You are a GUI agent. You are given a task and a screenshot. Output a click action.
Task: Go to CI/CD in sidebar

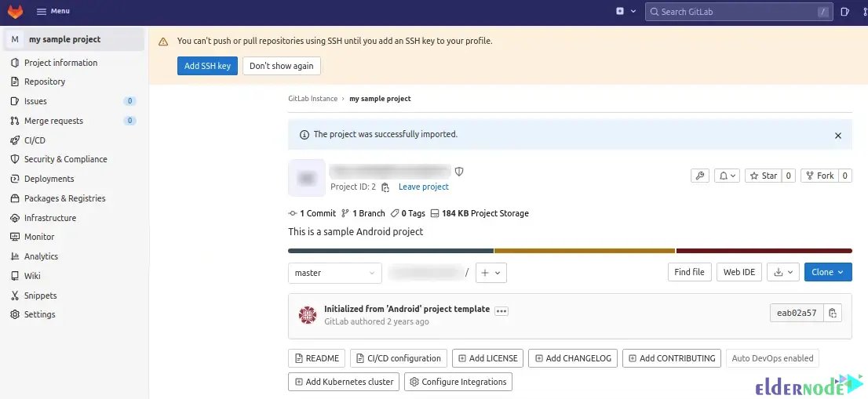click(x=35, y=140)
